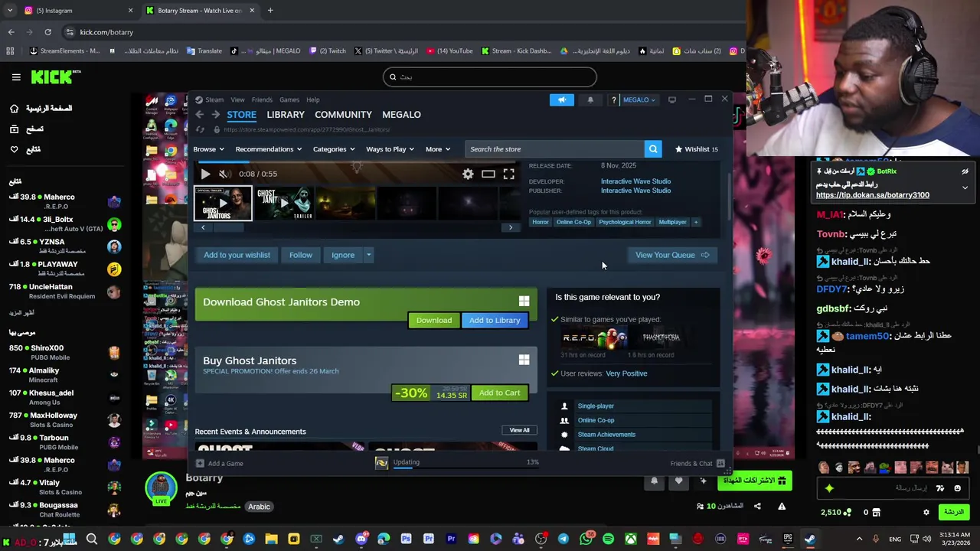Open the Friends menu in Steam
Image resolution: width=980 pixels, height=551 pixels.
tap(262, 99)
